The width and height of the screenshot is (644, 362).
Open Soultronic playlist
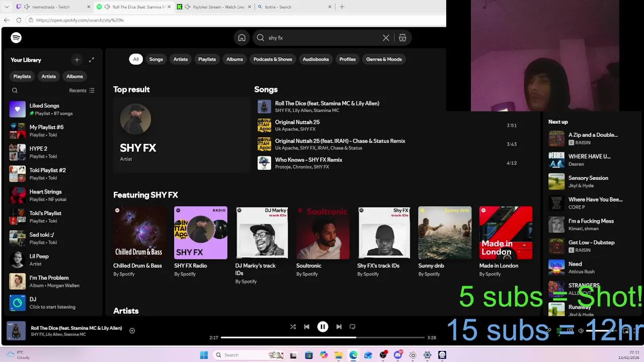tap(323, 242)
